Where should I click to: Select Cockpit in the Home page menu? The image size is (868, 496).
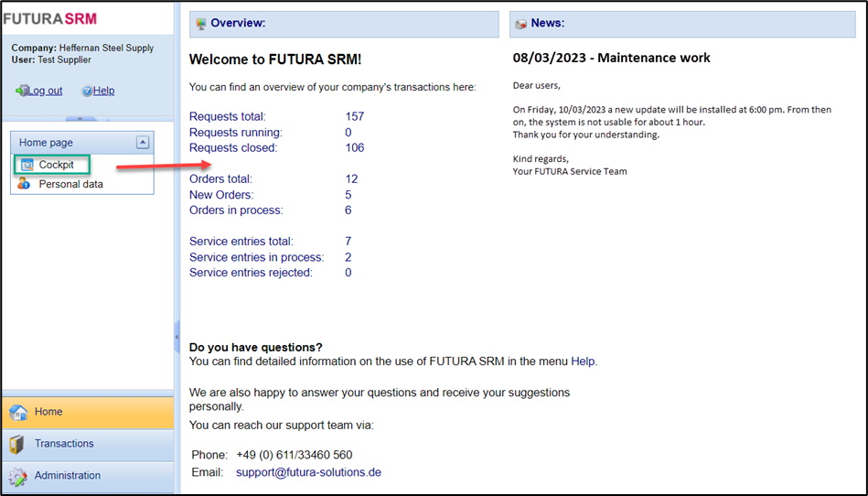(57, 165)
